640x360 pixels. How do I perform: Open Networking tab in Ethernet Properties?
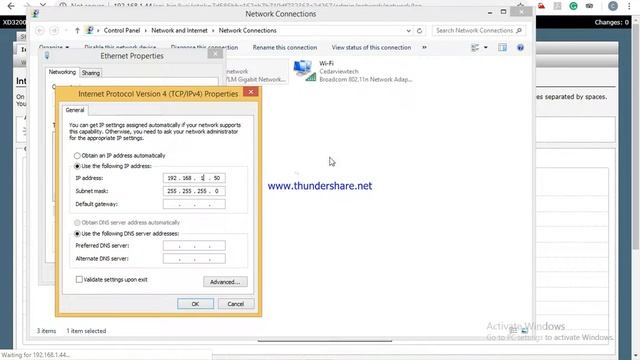click(62, 72)
